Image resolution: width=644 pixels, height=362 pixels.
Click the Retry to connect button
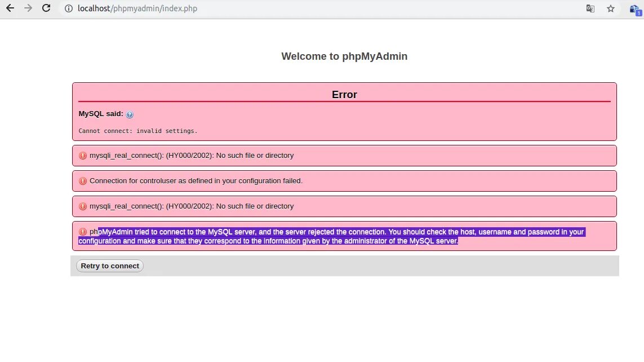[x=110, y=266]
